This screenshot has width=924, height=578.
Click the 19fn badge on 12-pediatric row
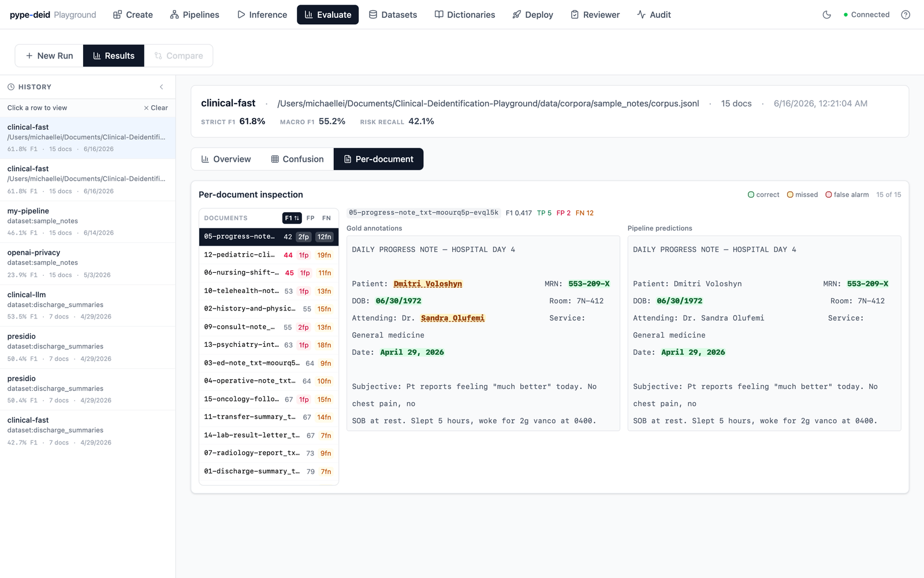tap(324, 255)
